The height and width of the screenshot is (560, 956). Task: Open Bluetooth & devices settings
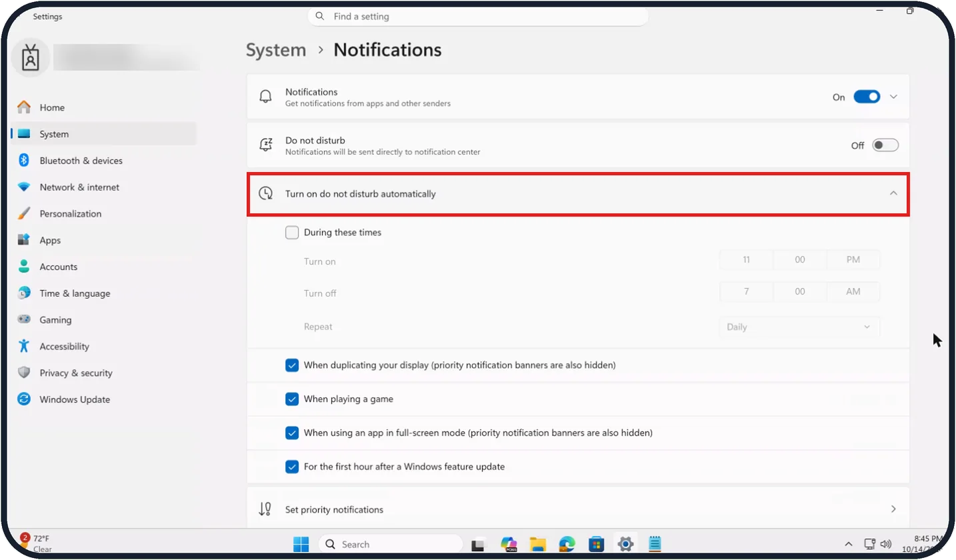103,161
